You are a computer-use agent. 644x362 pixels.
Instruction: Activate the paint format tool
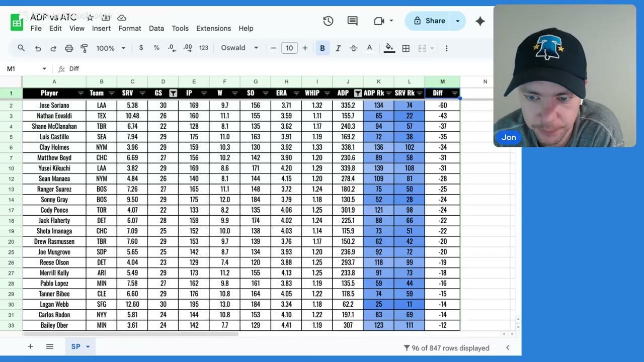[x=85, y=48]
